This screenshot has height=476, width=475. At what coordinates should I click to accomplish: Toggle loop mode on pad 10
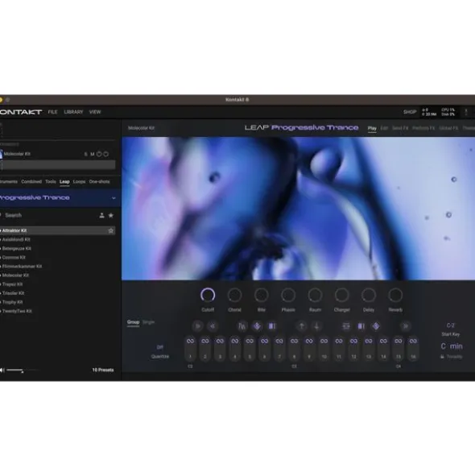324,341
